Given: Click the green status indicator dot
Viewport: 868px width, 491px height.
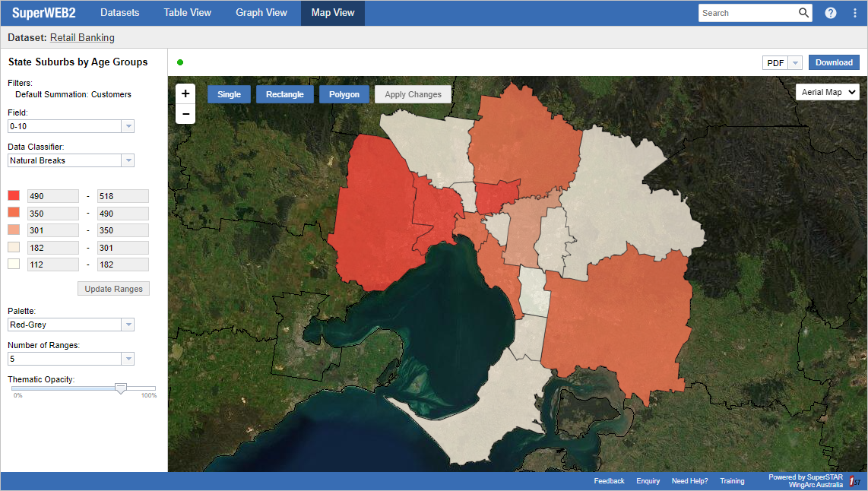Looking at the screenshot, I should (180, 62).
